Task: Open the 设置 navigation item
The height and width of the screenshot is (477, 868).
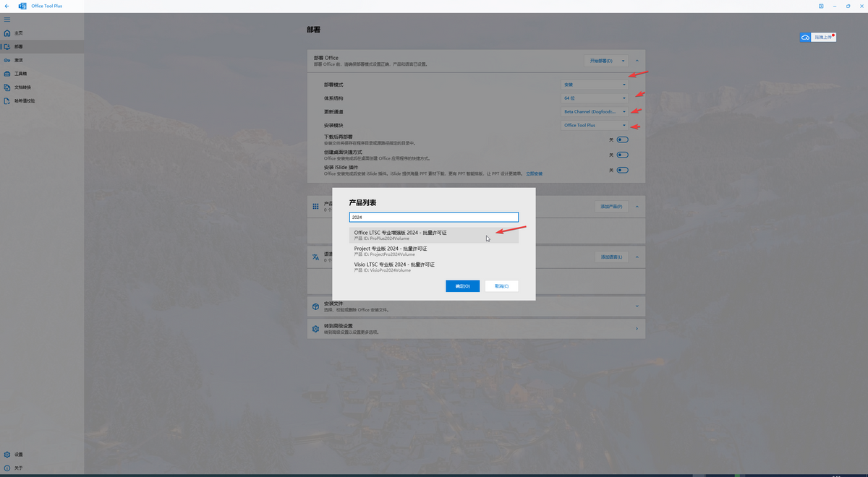Action: 42,455
